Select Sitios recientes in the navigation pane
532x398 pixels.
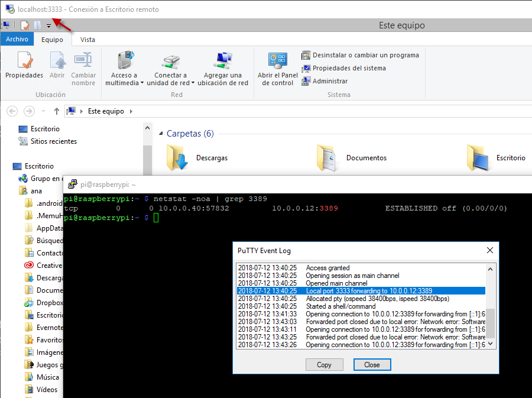click(x=48, y=141)
